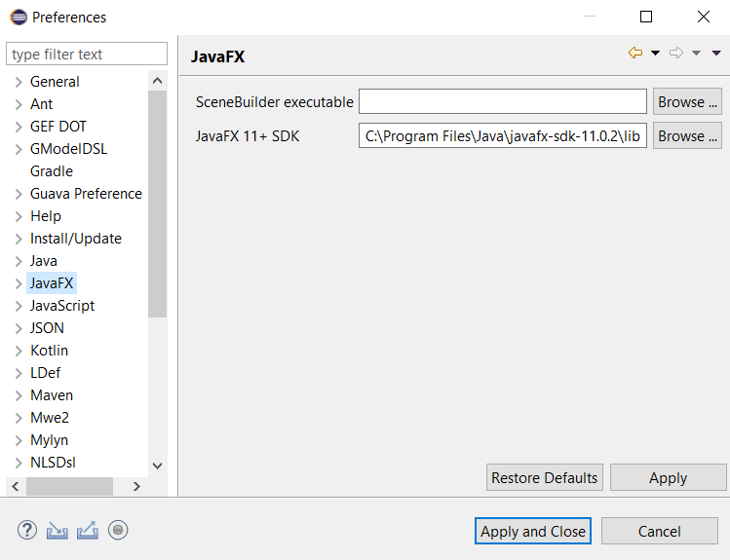Go back with the yellow arrow
Image resolution: width=730 pixels, height=560 pixels.
[x=635, y=53]
